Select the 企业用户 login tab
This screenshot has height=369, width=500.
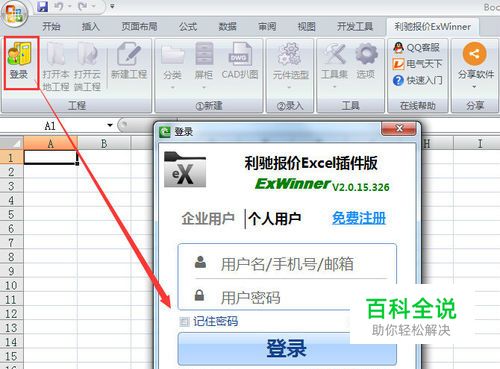pos(209,219)
